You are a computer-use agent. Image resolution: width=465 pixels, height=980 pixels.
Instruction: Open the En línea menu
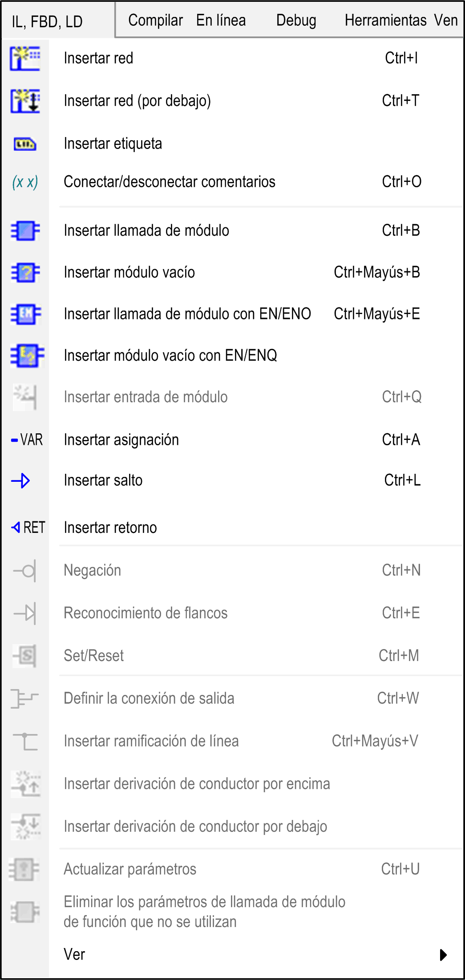(221, 20)
